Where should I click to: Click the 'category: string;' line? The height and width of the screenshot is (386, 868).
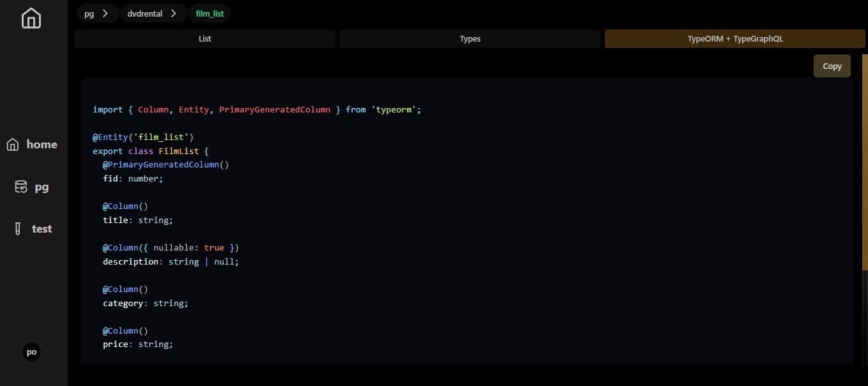click(x=146, y=304)
